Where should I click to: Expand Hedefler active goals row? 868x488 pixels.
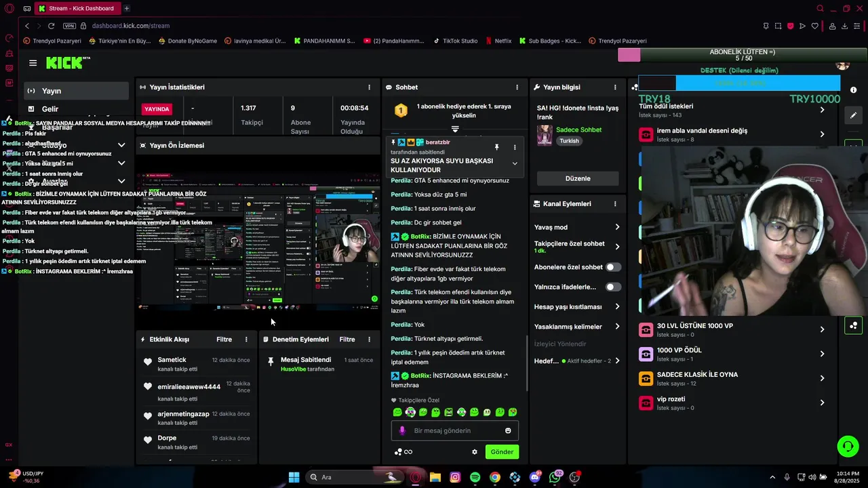(577, 361)
